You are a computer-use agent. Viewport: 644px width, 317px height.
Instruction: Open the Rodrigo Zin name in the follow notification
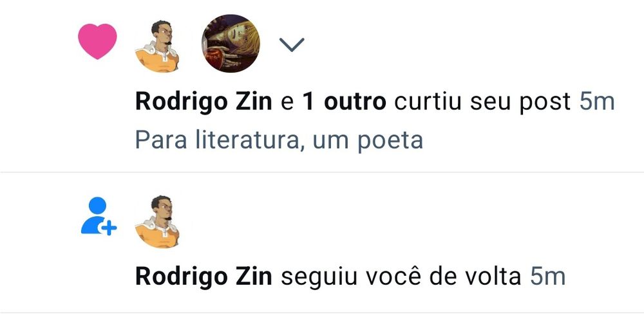pos(204,277)
